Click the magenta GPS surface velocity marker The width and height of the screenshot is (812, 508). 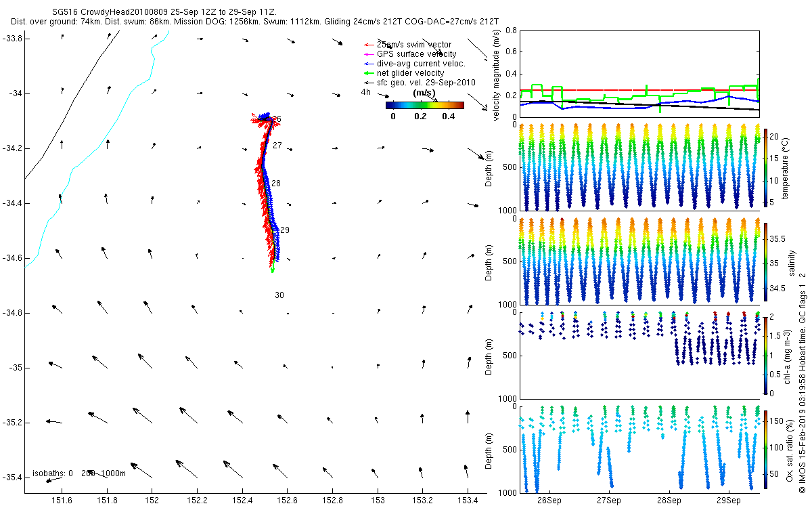(369, 54)
